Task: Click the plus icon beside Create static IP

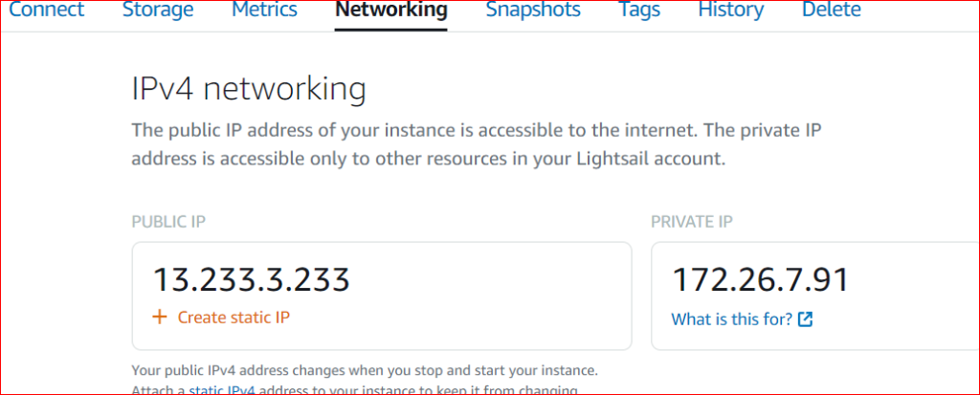Action: pyautogui.click(x=161, y=318)
